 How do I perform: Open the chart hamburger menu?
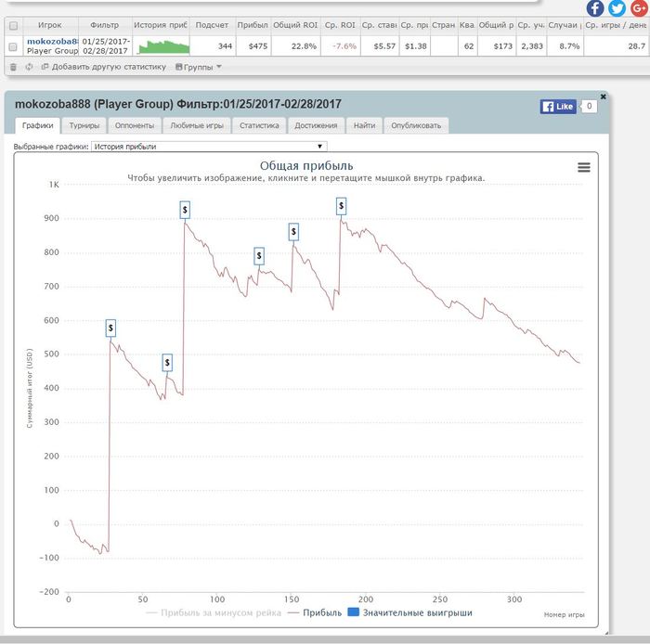click(x=584, y=167)
